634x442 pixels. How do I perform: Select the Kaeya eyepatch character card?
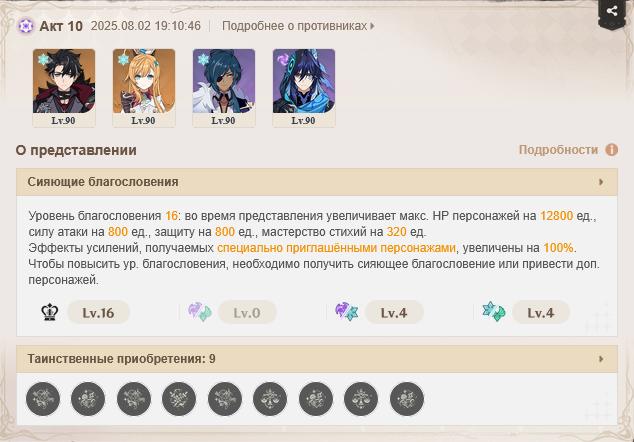tap(224, 88)
